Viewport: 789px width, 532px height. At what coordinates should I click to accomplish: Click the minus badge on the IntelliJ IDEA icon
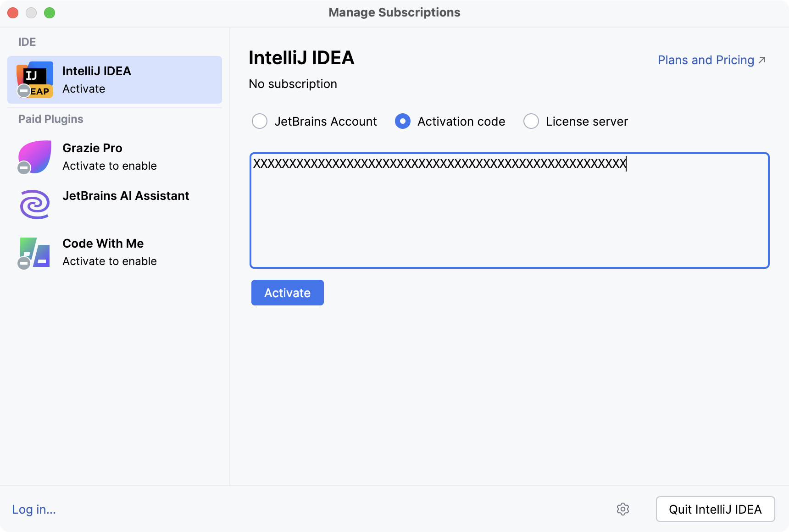click(23, 90)
